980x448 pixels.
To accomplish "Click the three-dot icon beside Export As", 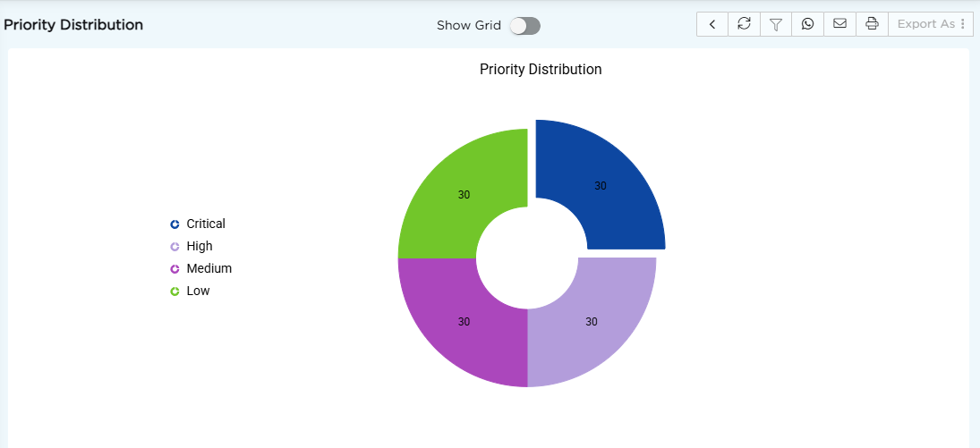I will [963, 24].
